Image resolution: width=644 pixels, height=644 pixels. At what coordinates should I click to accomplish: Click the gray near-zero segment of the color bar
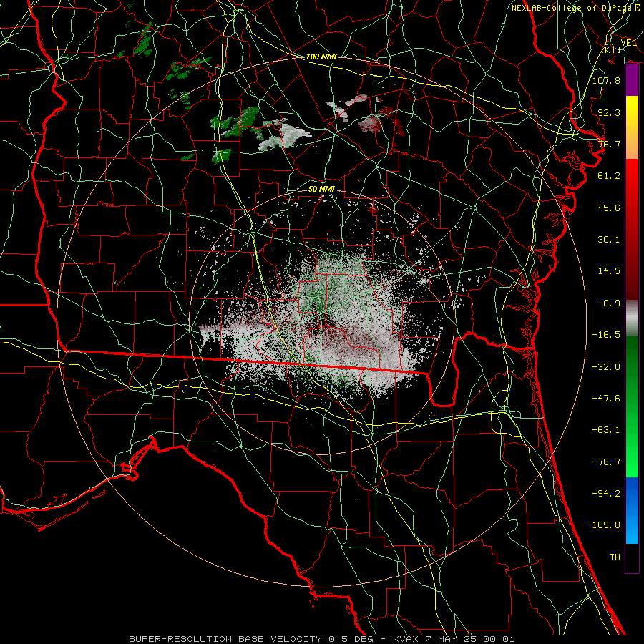click(x=632, y=318)
